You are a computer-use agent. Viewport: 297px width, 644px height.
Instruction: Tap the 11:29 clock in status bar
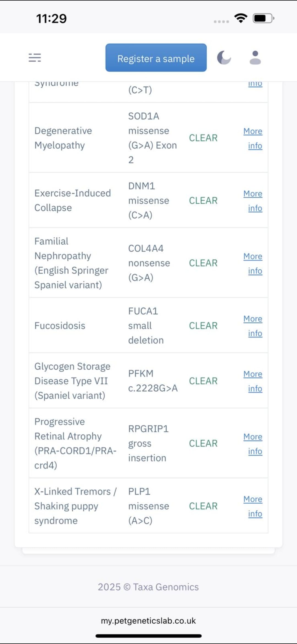[x=51, y=18]
